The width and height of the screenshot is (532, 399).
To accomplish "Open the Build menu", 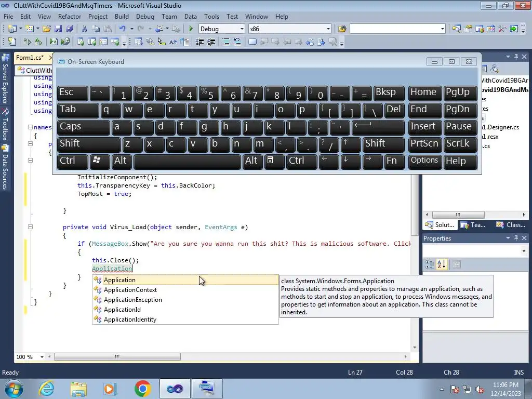I will 122,16.
